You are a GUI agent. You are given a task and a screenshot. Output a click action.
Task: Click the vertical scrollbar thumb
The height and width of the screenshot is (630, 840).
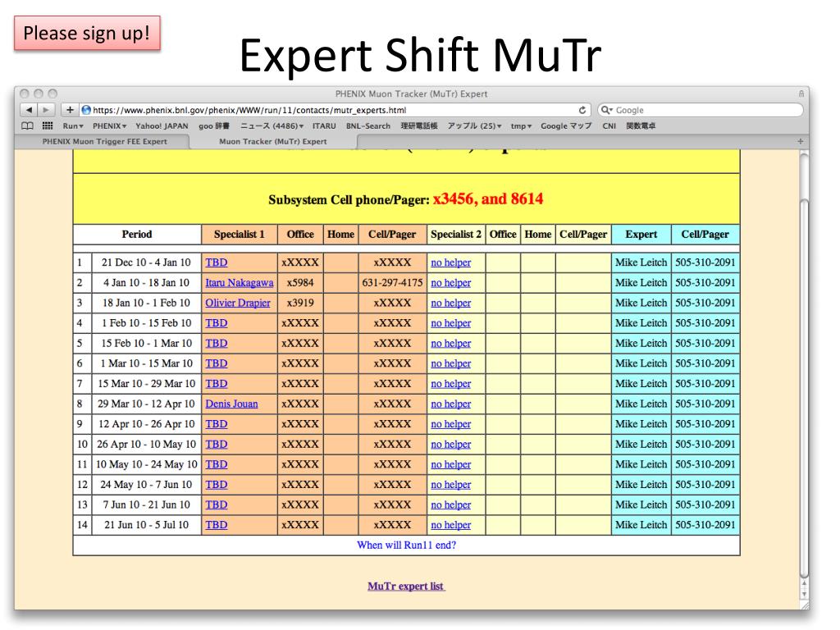[x=804, y=388]
